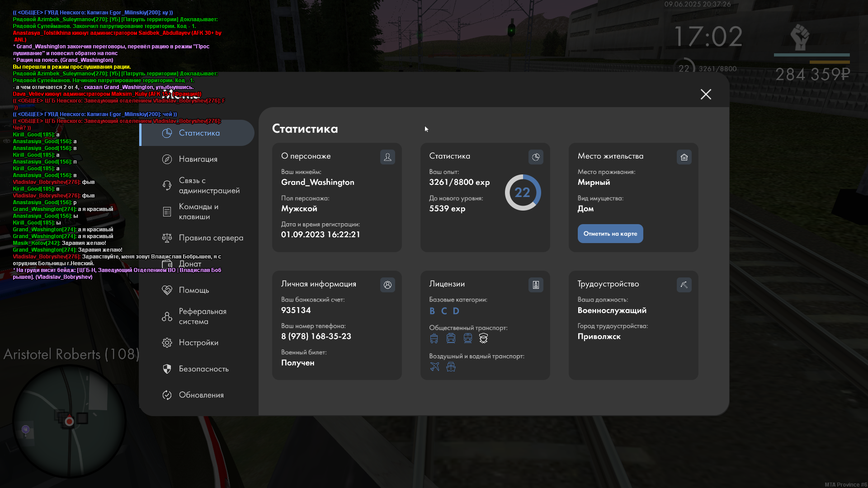Click the pie chart icon beside Статистика
This screenshot has height=488, width=868.
click(x=167, y=133)
